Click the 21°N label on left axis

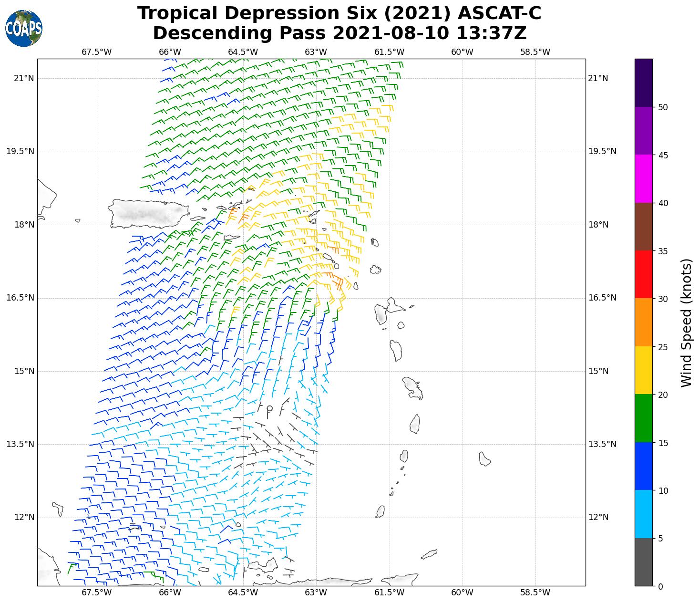coord(23,78)
